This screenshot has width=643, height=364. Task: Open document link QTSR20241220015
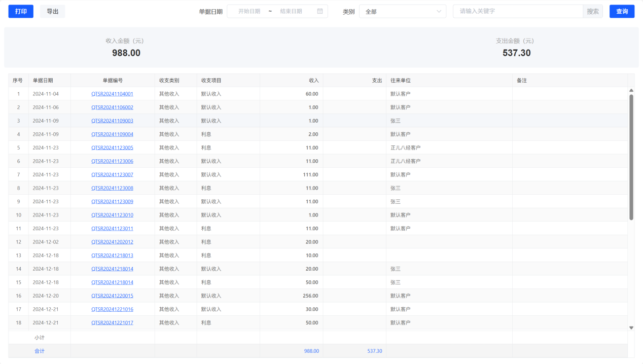tap(112, 296)
